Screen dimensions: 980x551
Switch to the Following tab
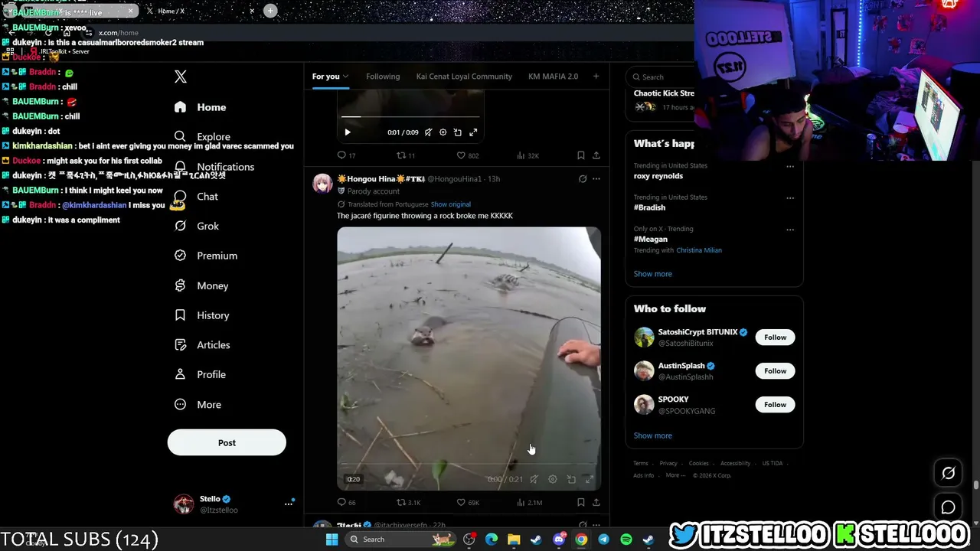click(x=383, y=77)
